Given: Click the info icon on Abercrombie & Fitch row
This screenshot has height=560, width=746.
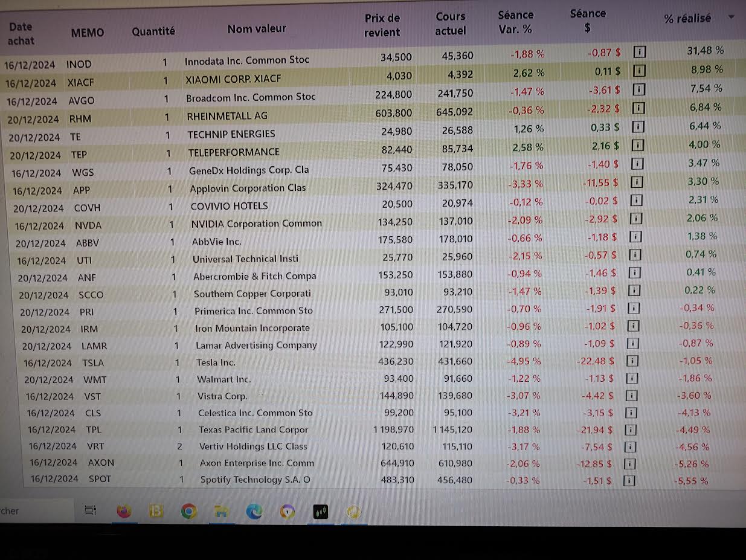Looking at the screenshot, I should [635, 273].
